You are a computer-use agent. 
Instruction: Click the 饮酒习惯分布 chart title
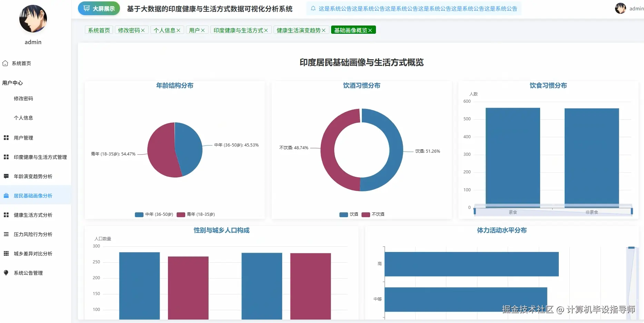click(x=361, y=85)
